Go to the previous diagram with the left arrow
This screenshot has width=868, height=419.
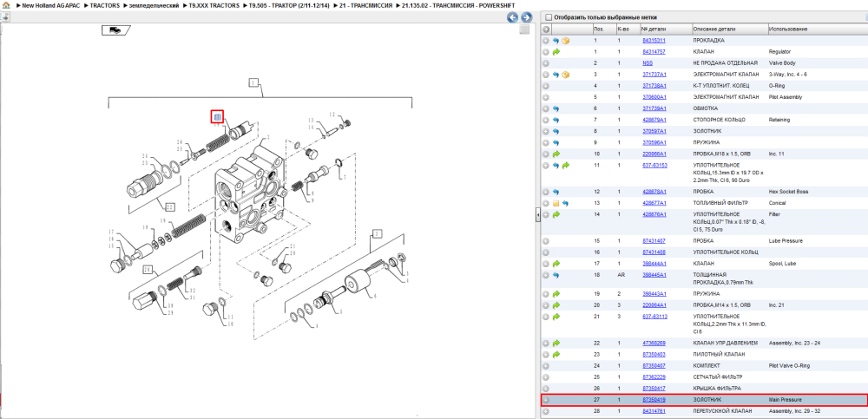(x=513, y=17)
